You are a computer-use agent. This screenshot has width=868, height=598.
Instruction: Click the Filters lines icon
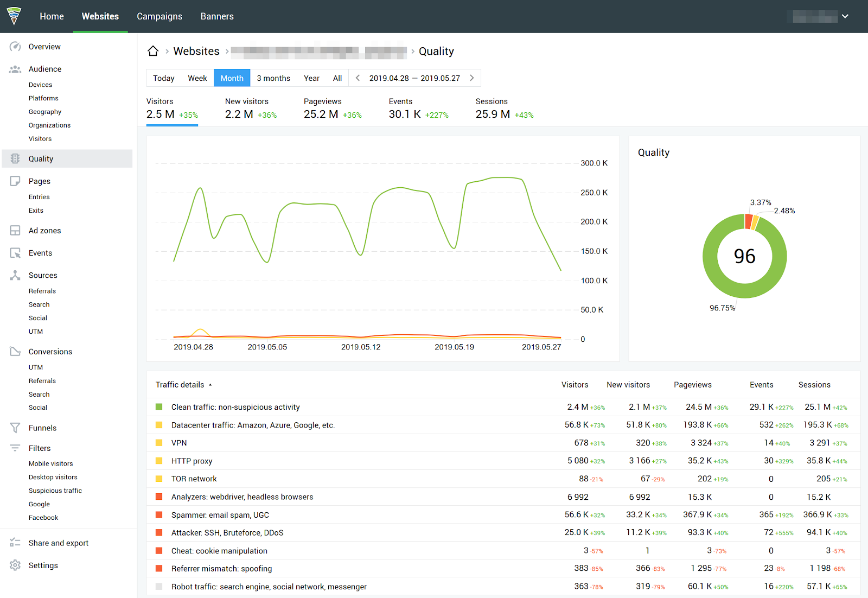coord(15,448)
